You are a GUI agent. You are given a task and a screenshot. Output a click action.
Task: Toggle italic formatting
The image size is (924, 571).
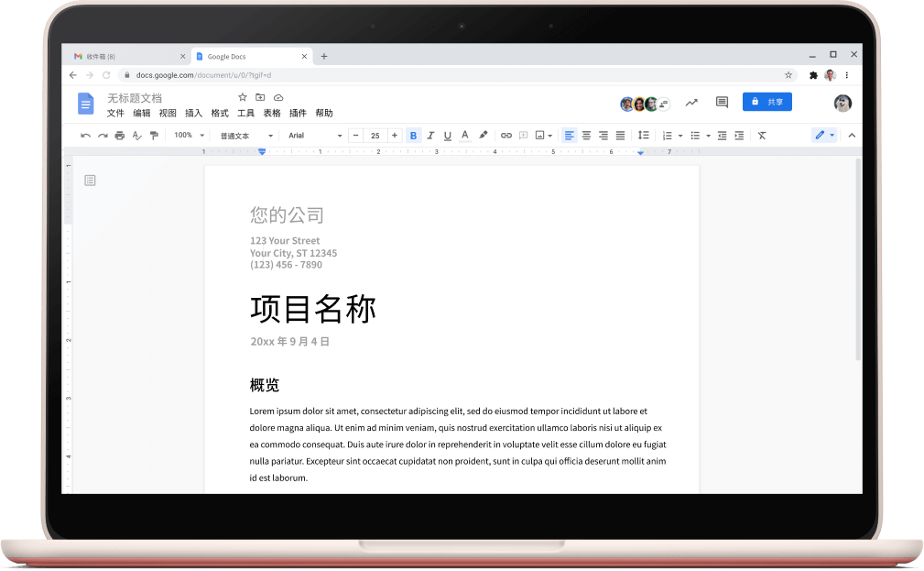tap(430, 135)
